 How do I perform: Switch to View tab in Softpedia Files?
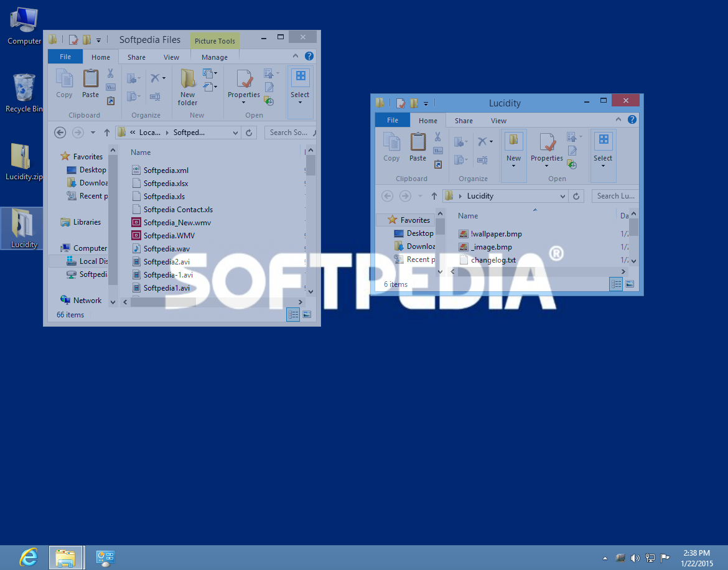pos(171,57)
